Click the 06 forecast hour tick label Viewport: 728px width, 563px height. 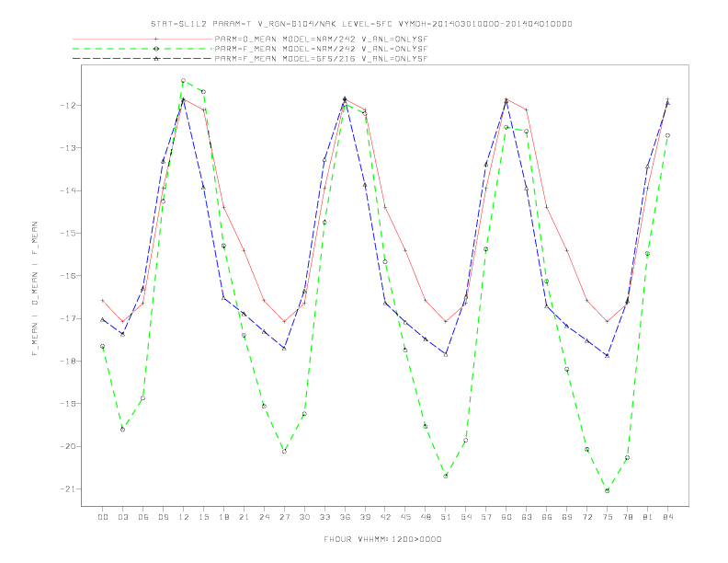click(143, 517)
